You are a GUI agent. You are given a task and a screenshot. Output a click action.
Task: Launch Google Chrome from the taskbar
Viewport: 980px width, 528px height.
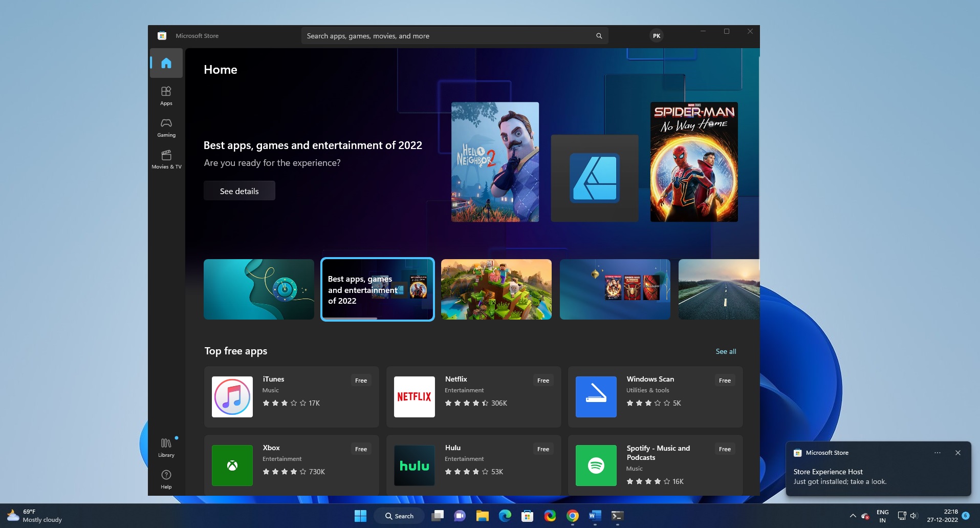tap(573, 516)
